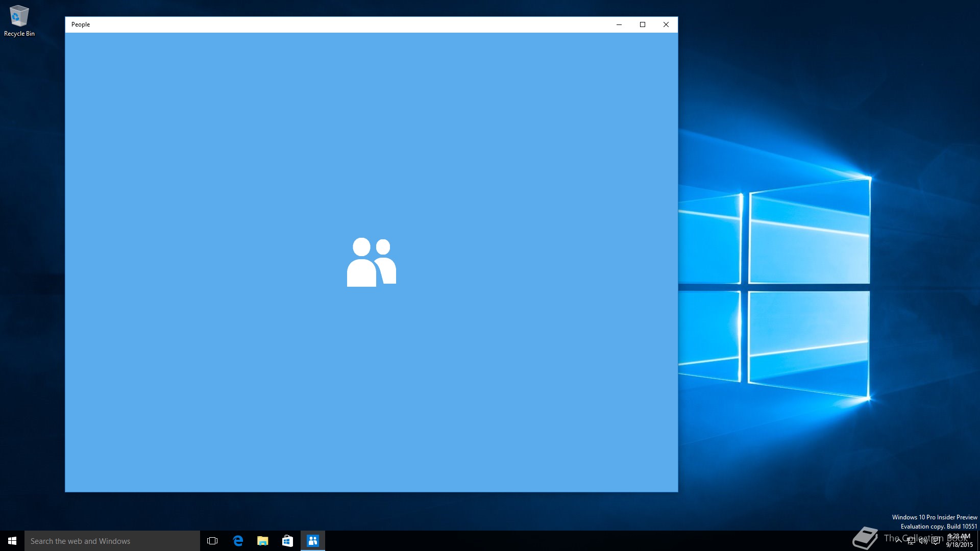The height and width of the screenshot is (551, 980).
Task: Open the clock showing 9:28 AM
Action: (959, 541)
